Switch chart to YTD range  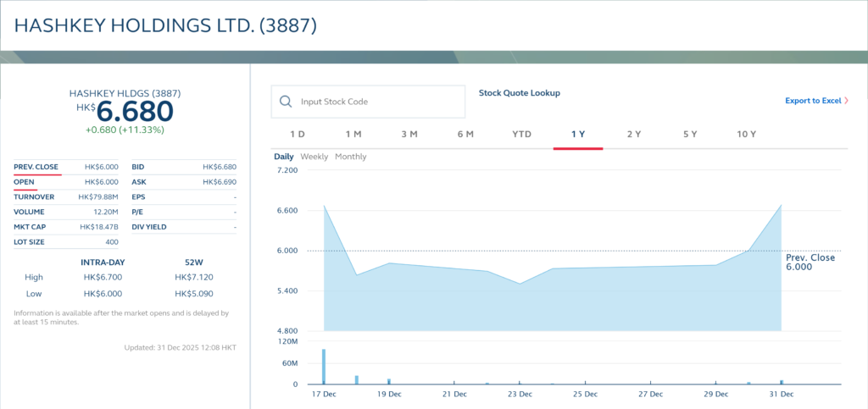pyautogui.click(x=522, y=135)
